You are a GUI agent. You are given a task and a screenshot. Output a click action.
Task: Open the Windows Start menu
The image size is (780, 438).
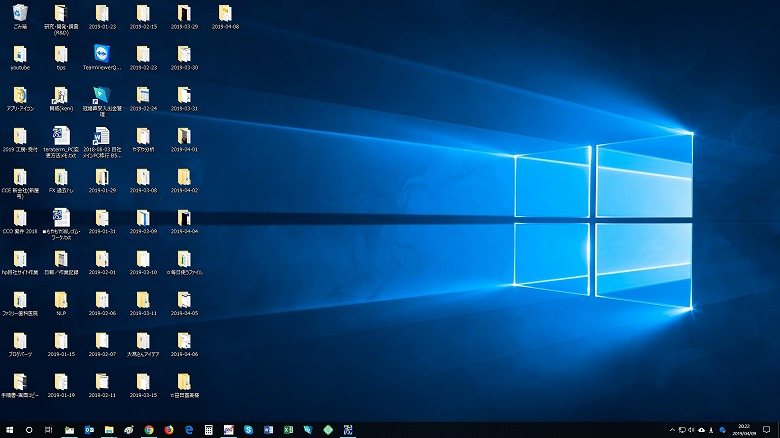9,430
